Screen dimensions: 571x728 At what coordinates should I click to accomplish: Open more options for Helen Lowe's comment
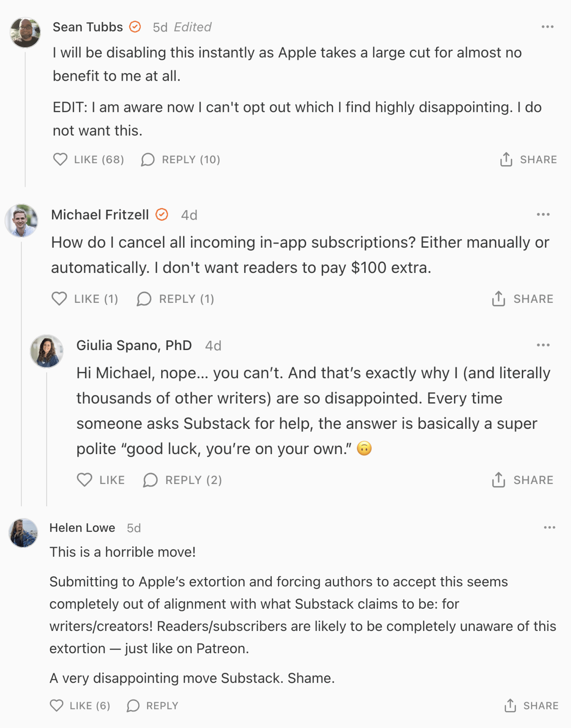click(549, 527)
